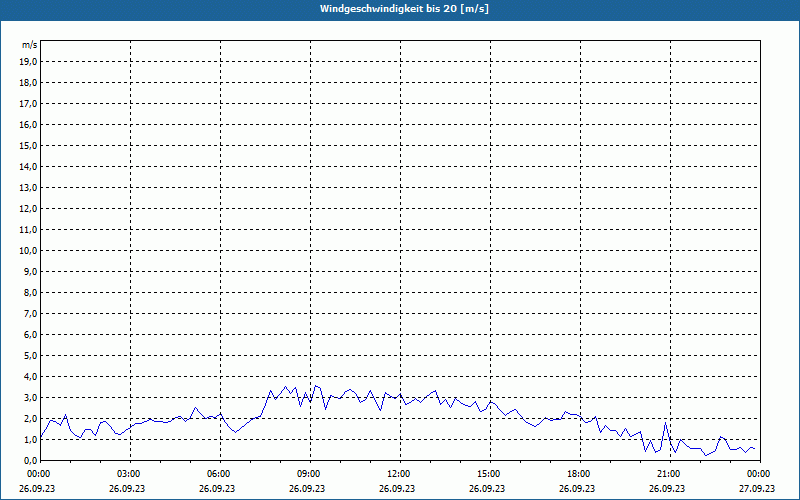Click the 09:00 time label on x-axis

(310, 474)
